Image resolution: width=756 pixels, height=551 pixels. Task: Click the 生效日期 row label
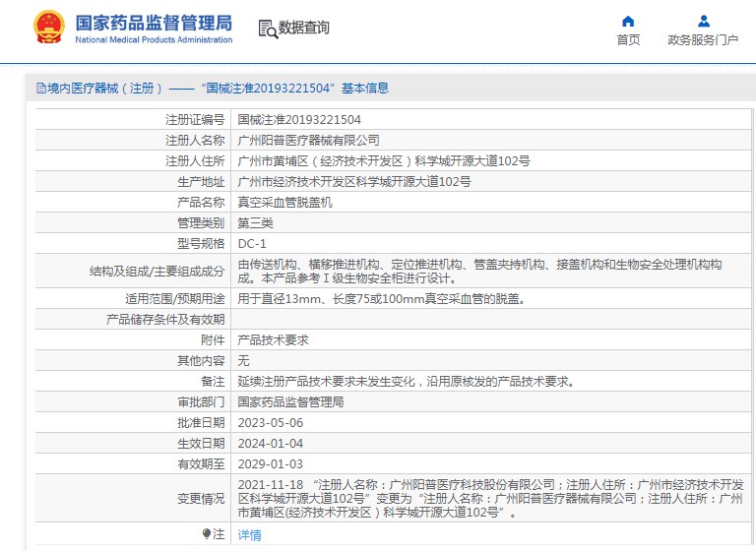(x=201, y=444)
